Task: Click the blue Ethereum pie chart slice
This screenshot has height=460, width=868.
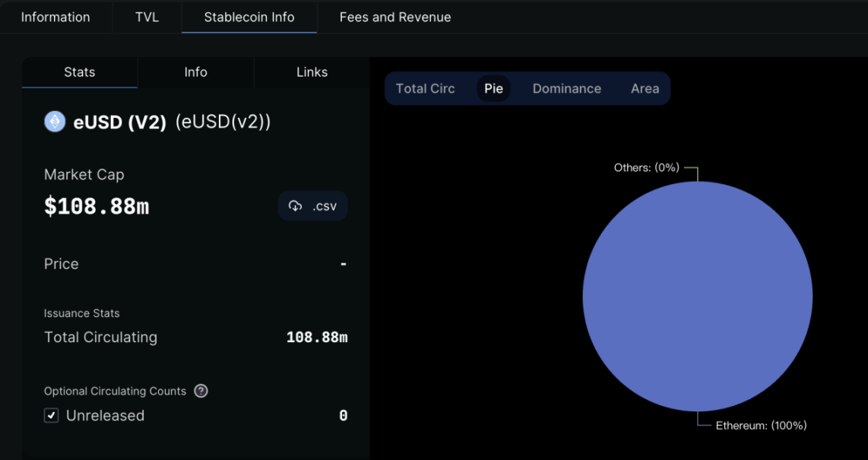Action: tap(697, 295)
